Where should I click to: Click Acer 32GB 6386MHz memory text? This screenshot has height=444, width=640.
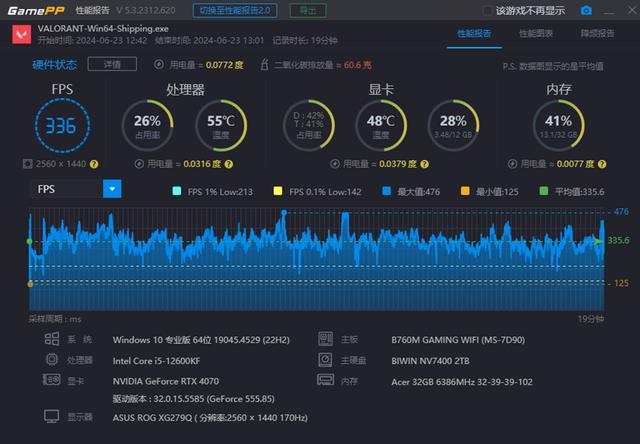[462, 382]
